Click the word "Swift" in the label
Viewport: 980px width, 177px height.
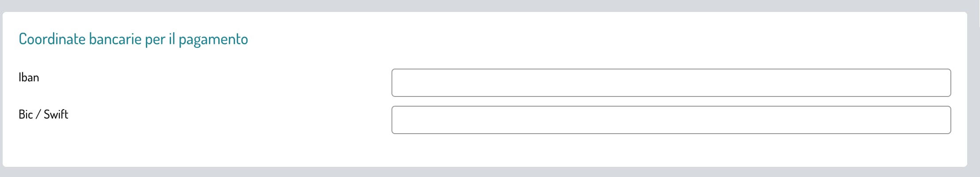click(x=56, y=115)
